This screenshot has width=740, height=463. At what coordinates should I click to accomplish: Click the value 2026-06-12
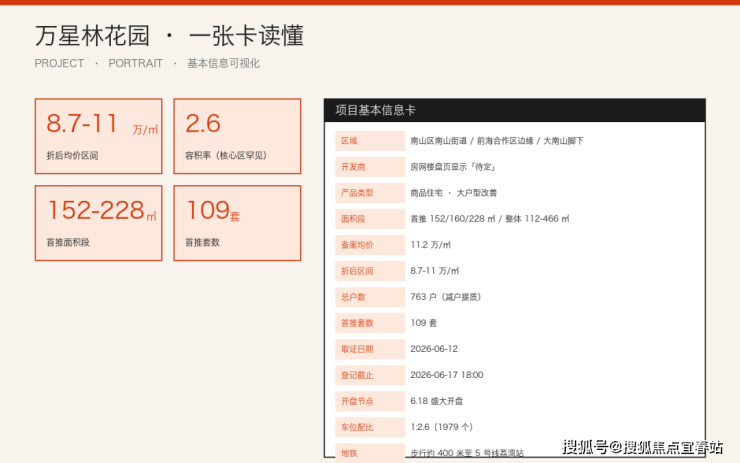(434, 349)
